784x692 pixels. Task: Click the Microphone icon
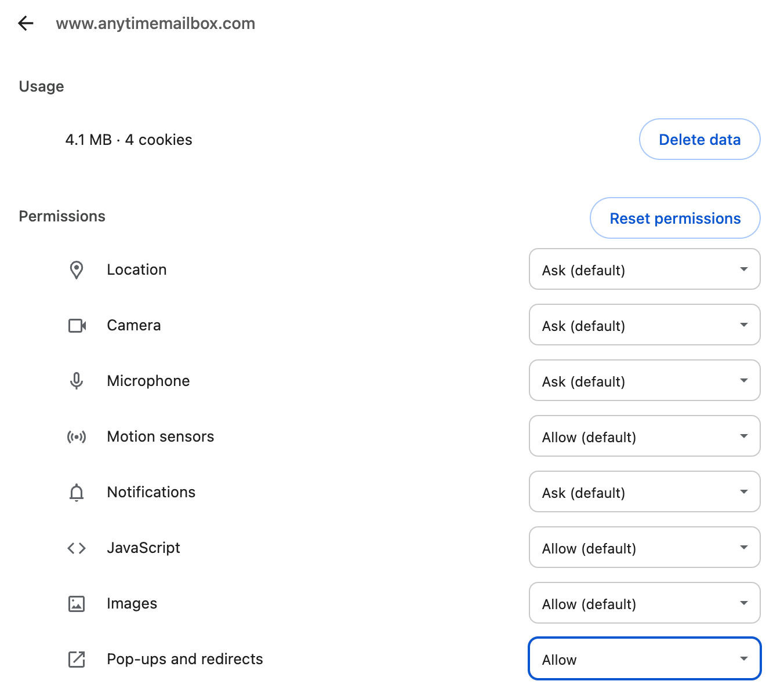coord(77,381)
